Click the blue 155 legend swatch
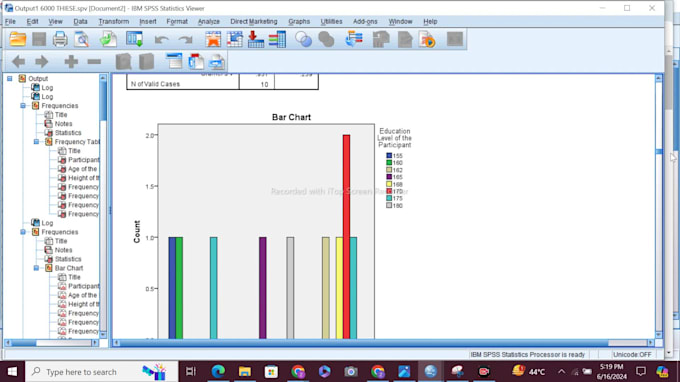Screen dimensions: 680x382 pyautogui.click(x=389, y=156)
